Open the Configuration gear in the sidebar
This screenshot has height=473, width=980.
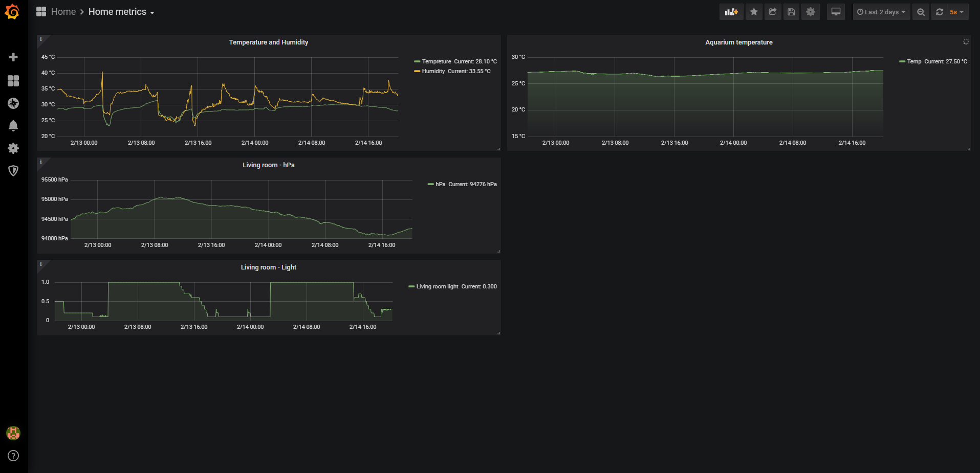pyautogui.click(x=13, y=148)
